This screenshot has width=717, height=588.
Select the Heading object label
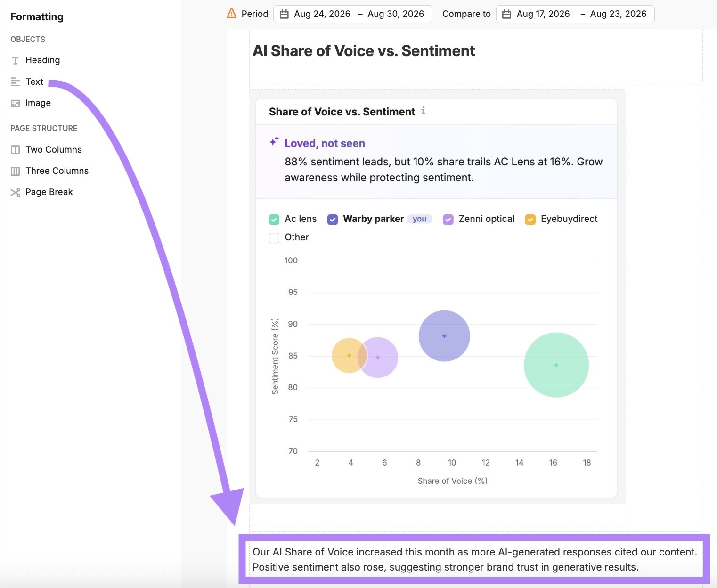pyautogui.click(x=43, y=60)
